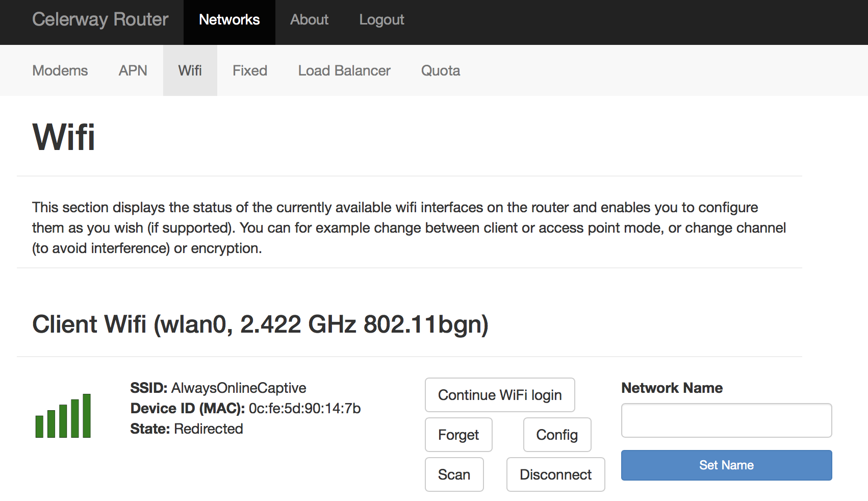Click inside the Network Name field

coord(726,420)
